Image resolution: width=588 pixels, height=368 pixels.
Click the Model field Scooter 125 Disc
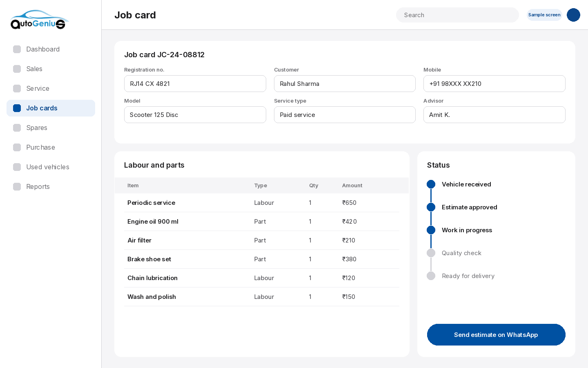[195, 114]
